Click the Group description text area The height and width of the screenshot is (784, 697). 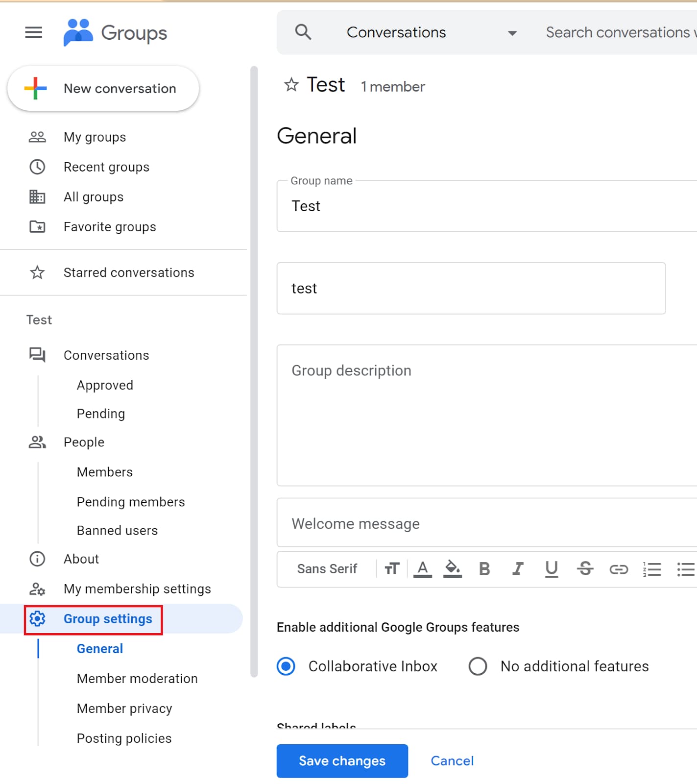pos(487,416)
